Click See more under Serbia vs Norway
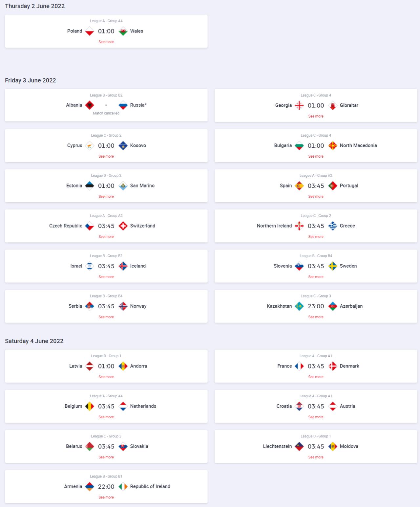Image resolution: width=420 pixels, height=507 pixels. 106,317
